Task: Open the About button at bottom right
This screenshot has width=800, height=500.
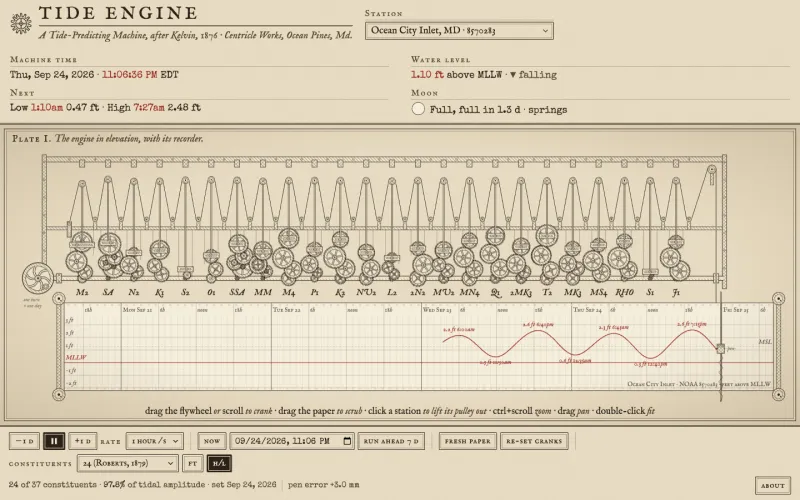Action: (x=772, y=485)
